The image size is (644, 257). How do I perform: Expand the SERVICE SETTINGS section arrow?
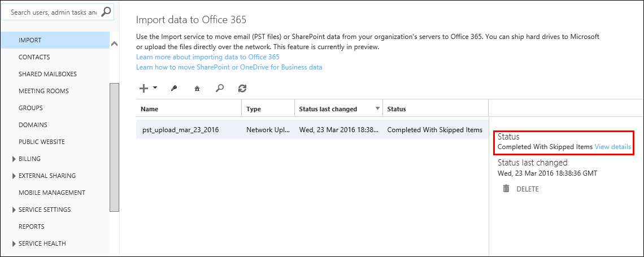tap(15, 210)
